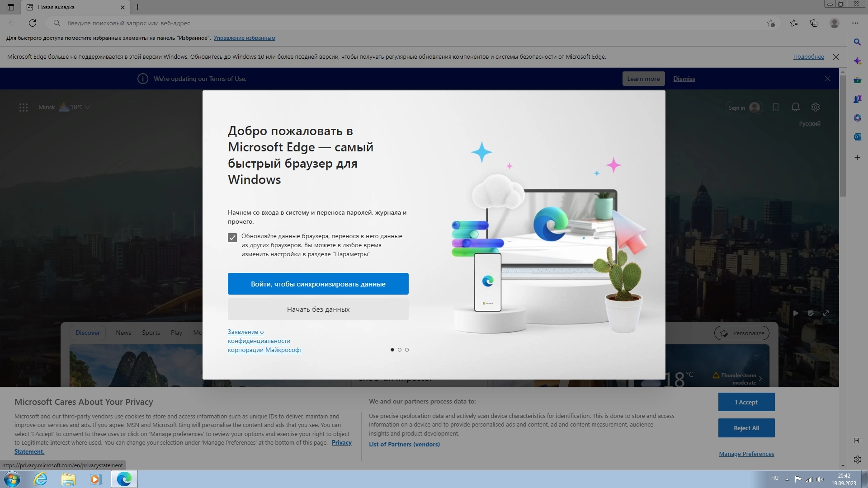The width and height of the screenshot is (868, 488).
Task: Expand the Minsk weather dropdown
Action: click(88, 107)
